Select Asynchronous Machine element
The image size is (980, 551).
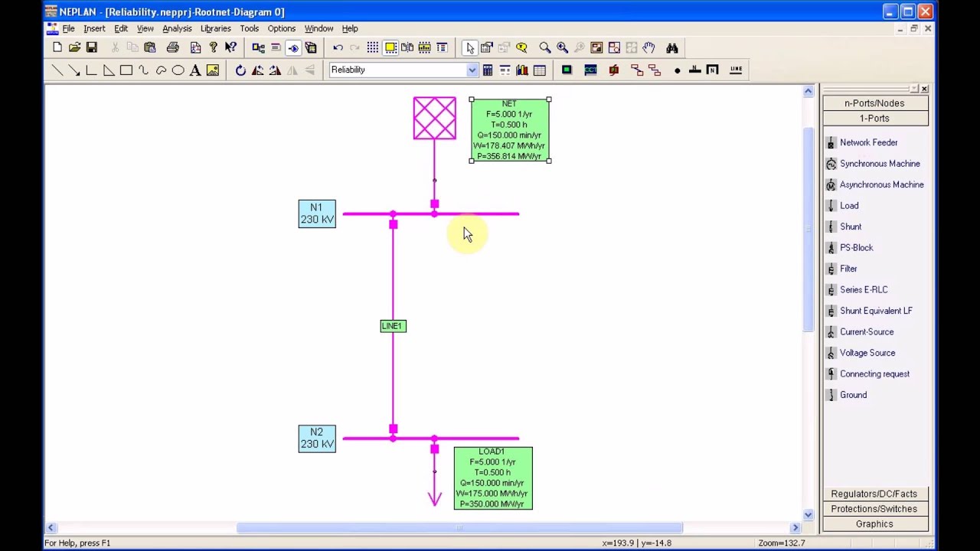[875, 184]
